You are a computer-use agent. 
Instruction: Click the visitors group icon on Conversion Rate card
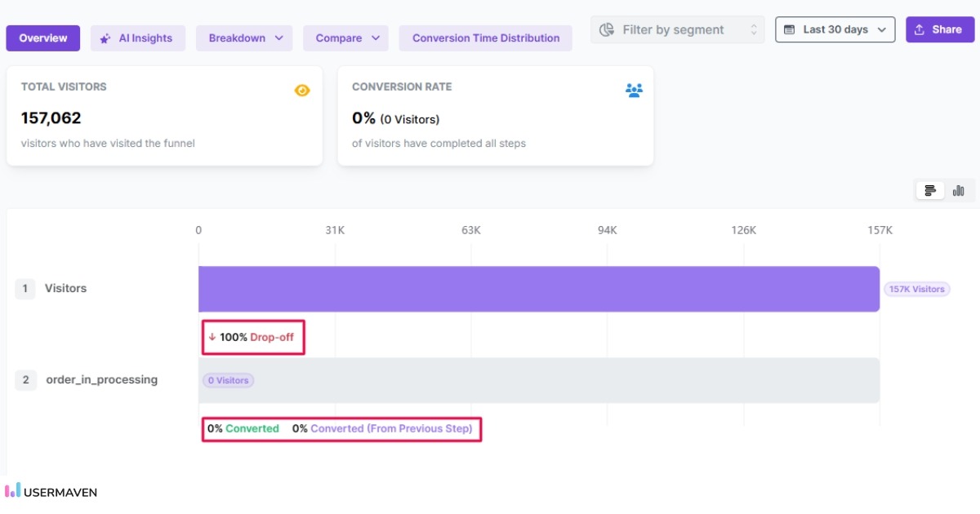(x=635, y=91)
